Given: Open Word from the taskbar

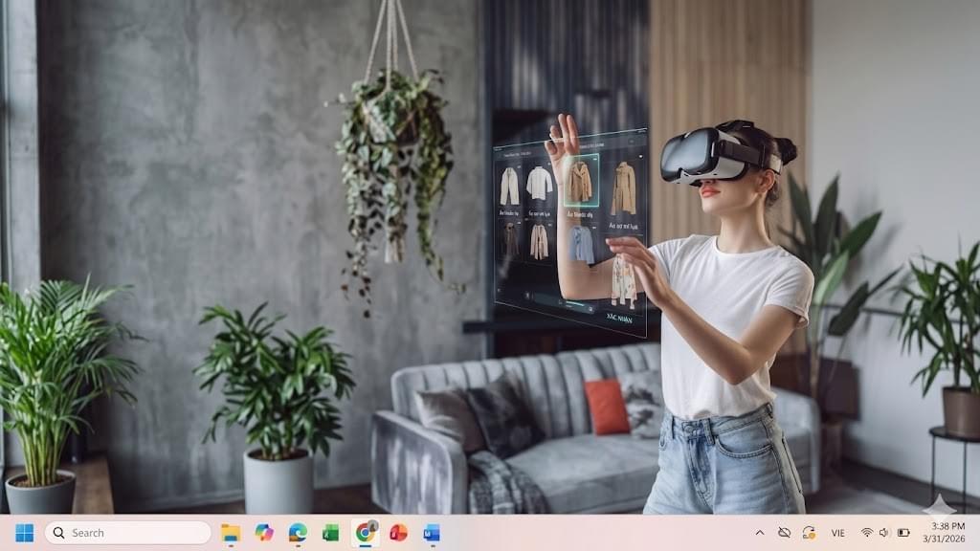Looking at the screenshot, I should pos(432,533).
